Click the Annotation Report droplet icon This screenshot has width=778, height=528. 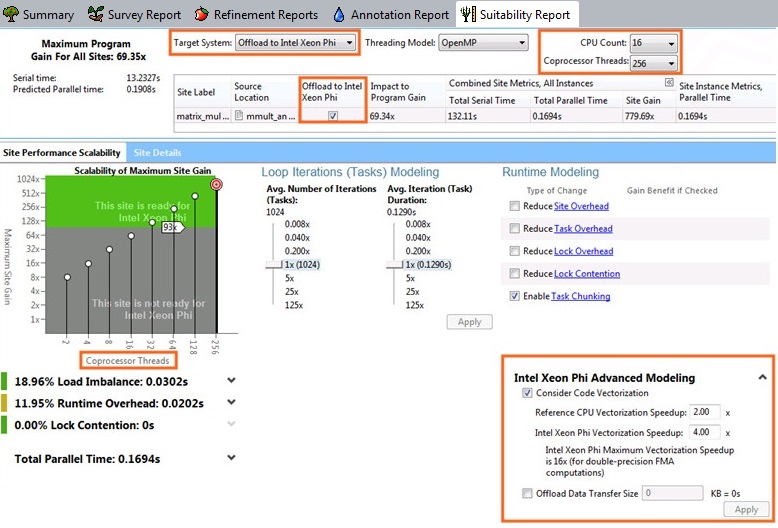339,14
